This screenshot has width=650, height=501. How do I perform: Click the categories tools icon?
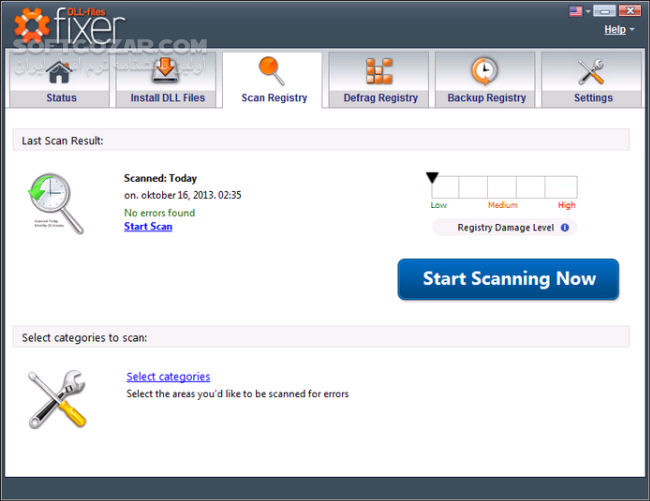pos(57,399)
